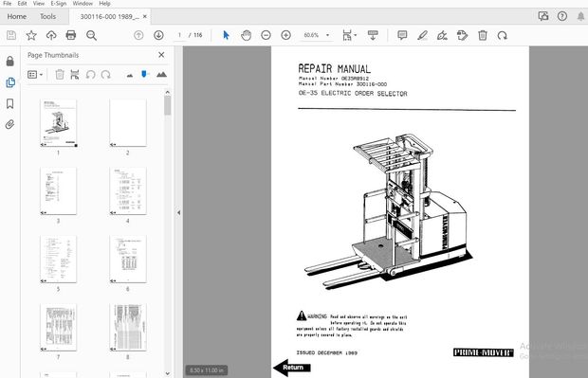Switch to the Home tab
Image resolution: width=588 pixels, height=378 pixels.
(x=17, y=16)
